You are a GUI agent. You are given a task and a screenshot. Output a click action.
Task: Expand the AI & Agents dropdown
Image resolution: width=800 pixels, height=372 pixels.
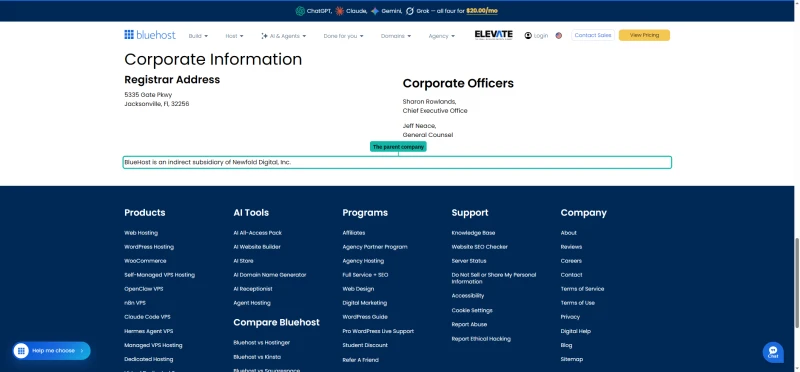click(284, 36)
